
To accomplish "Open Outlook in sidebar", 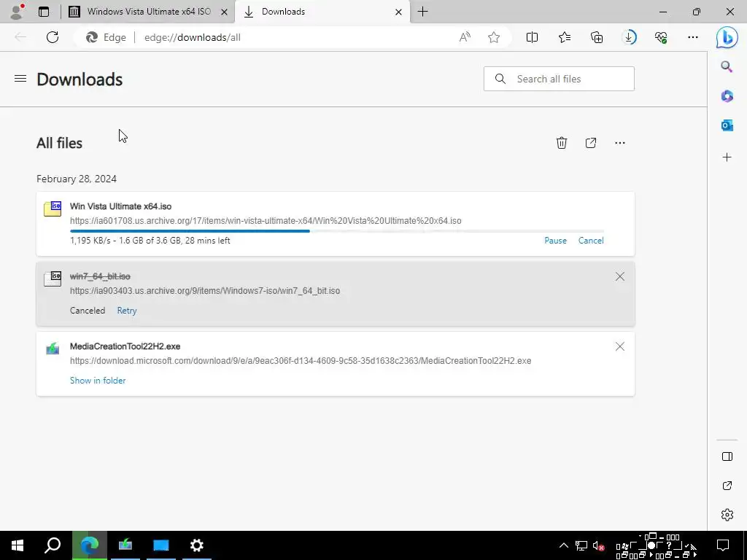I will [727, 125].
